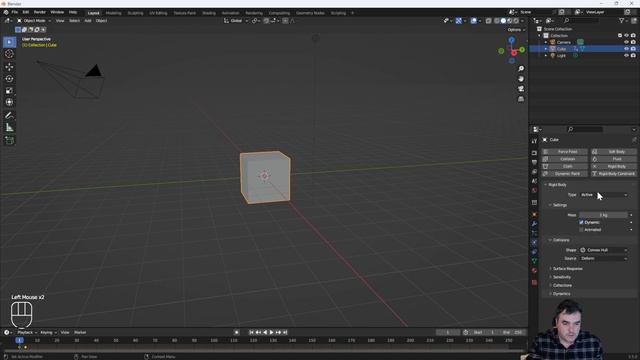Open the Tool properties tab icon
The image size is (640, 360).
coord(534,141)
